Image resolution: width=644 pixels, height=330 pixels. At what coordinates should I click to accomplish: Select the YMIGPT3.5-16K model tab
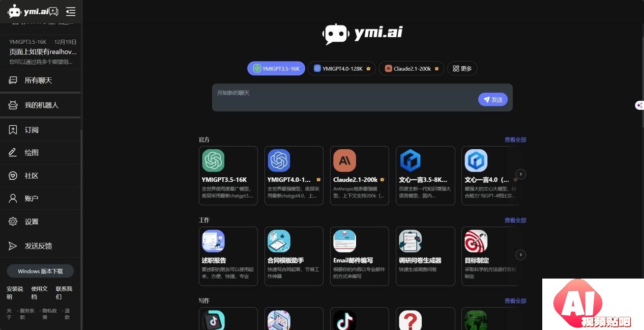coord(276,68)
